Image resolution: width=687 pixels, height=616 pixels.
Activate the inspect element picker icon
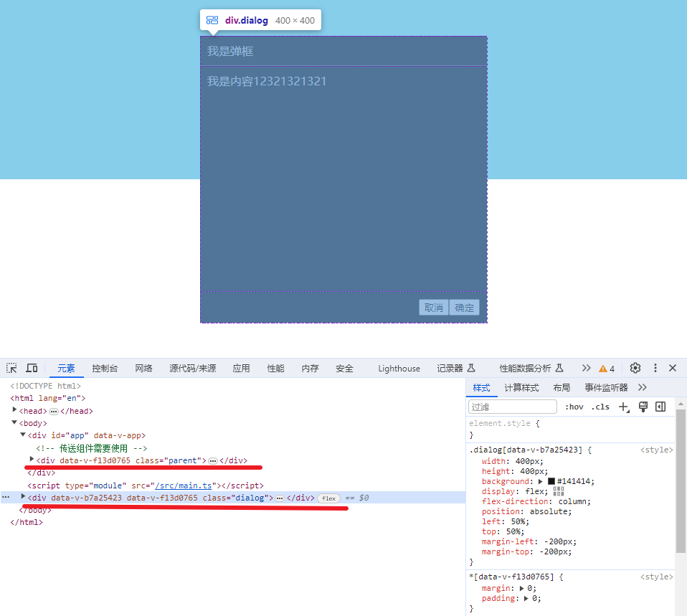point(11,368)
